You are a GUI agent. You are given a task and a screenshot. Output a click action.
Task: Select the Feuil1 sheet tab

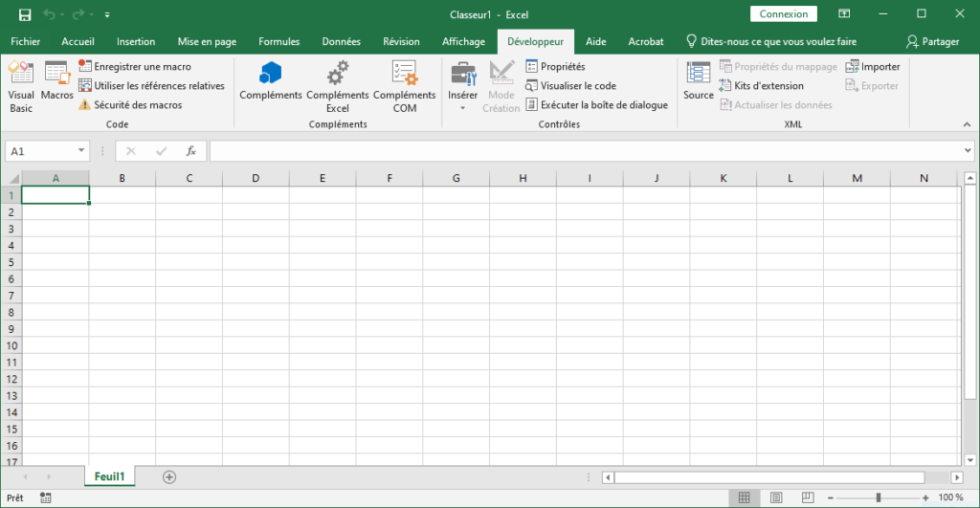[109, 476]
